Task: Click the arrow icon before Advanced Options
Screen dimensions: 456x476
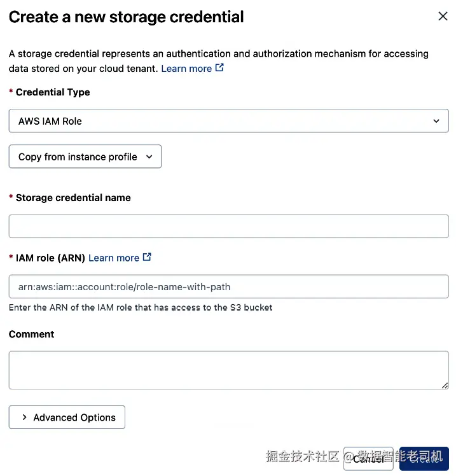Action: point(25,417)
